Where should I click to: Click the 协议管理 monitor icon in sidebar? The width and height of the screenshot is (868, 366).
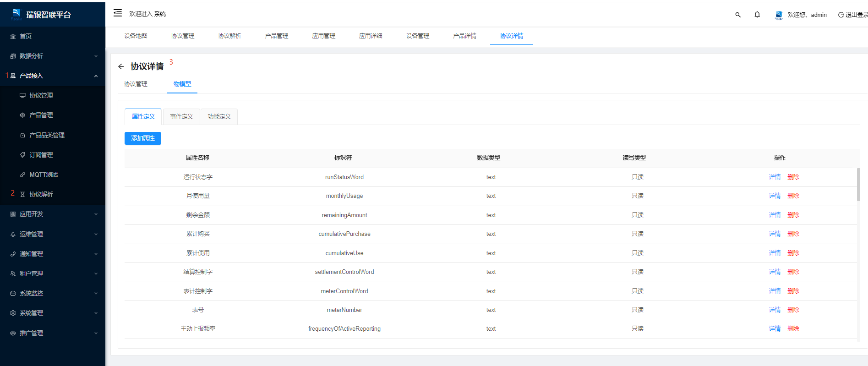click(x=22, y=95)
